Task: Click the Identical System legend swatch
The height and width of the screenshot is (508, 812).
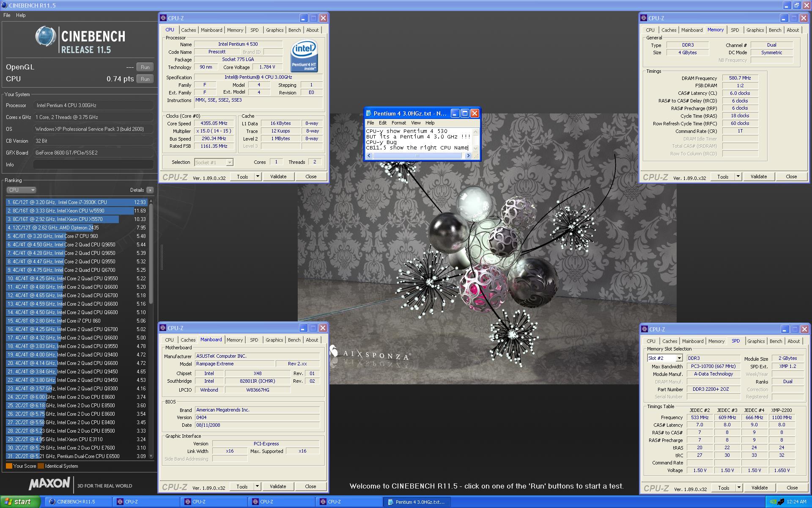Action: pos(41,466)
